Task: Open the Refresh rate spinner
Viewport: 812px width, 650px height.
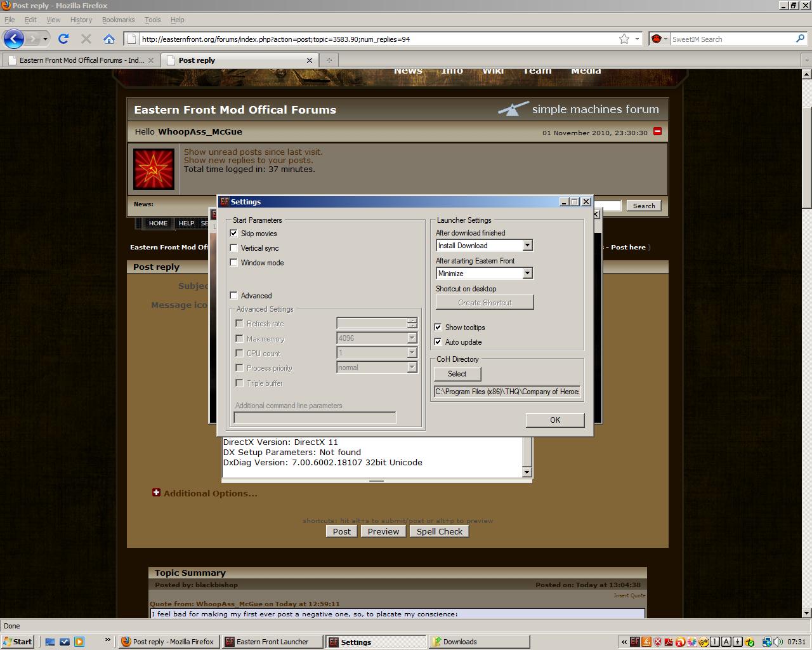Action: pyautogui.click(x=412, y=323)
